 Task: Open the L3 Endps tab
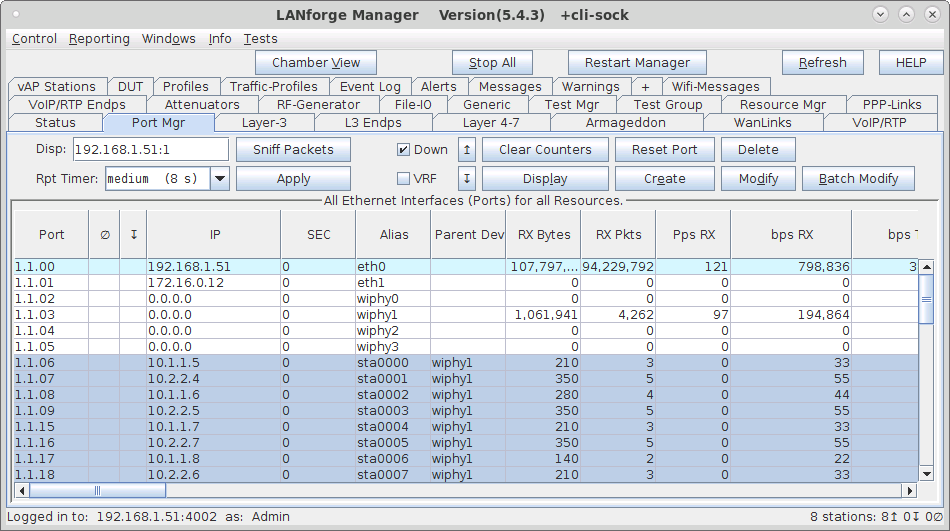point(373,122)
